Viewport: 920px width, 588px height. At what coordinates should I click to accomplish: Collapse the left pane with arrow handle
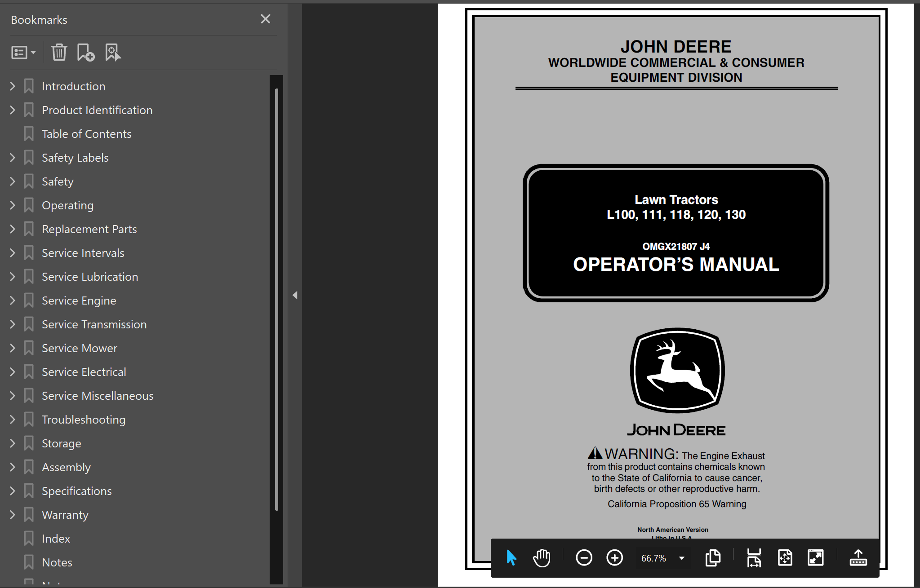coord(295,295)
